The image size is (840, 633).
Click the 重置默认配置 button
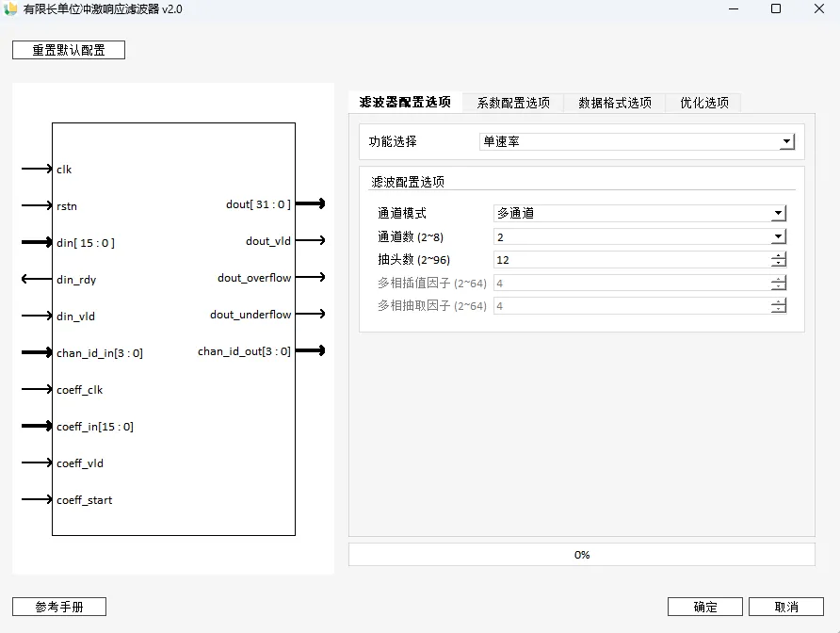[x=69, y=50]
